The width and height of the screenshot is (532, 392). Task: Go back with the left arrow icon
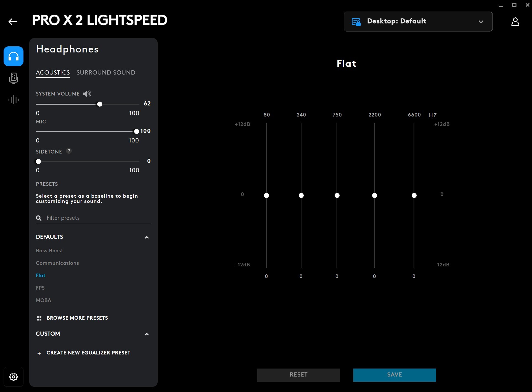[x=13, y=22]
